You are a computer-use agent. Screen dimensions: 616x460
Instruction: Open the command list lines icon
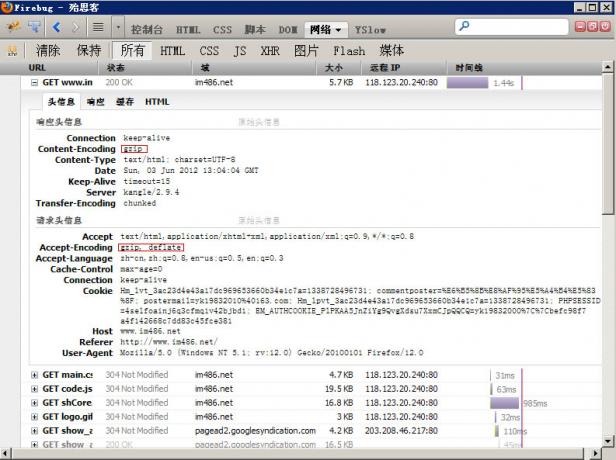click(x=98, y=27)
